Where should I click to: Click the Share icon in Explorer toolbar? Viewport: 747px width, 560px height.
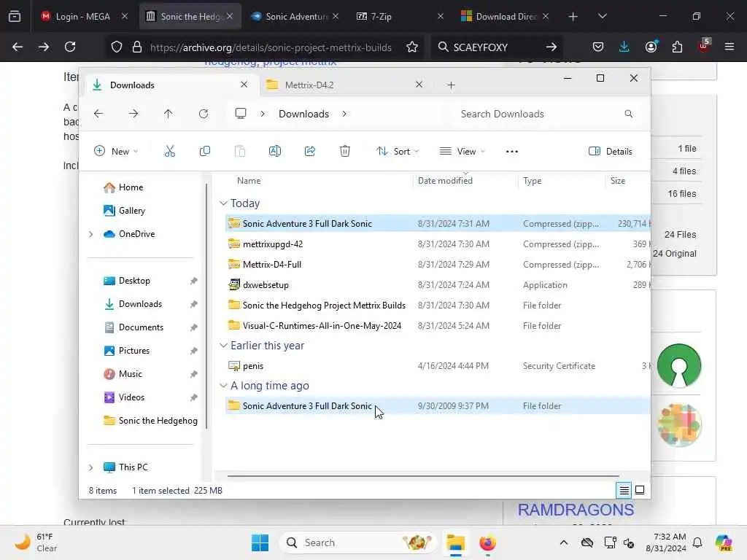(309, 152)
